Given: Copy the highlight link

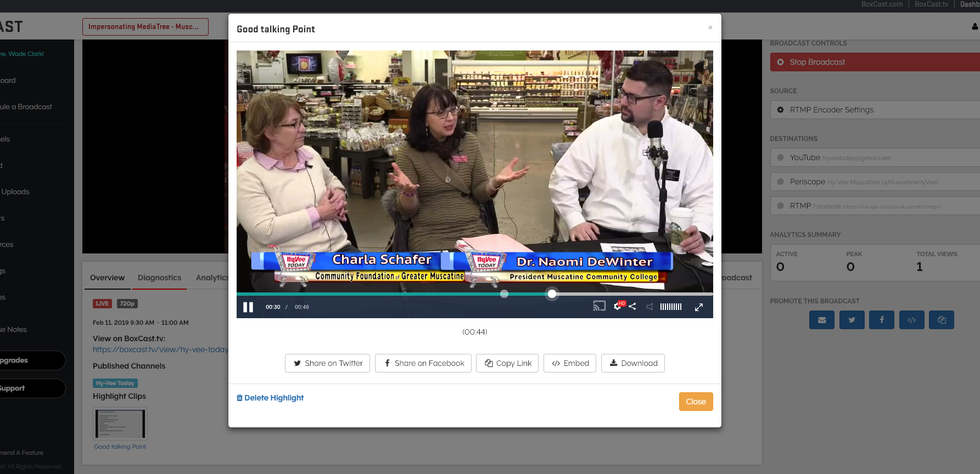Looking at the screenshot, I should (x=507, y=363).
